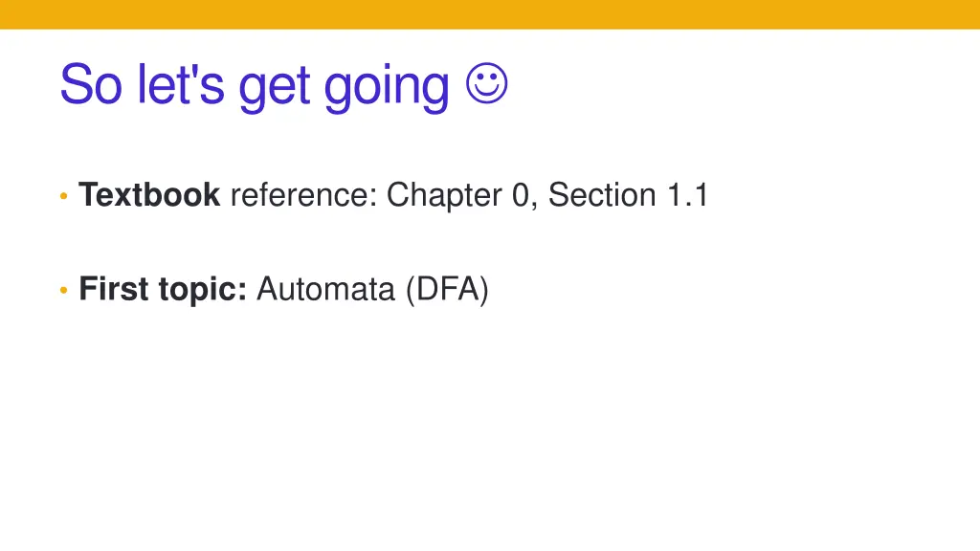
Task: Click blank slide area right of the title
Action: (x=738, y=84)
